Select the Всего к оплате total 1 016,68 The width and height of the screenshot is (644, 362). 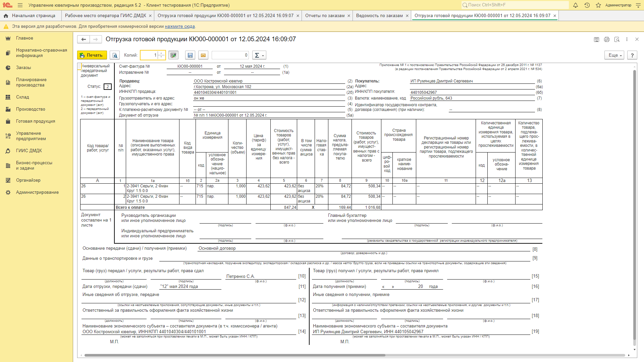[367, 207]
